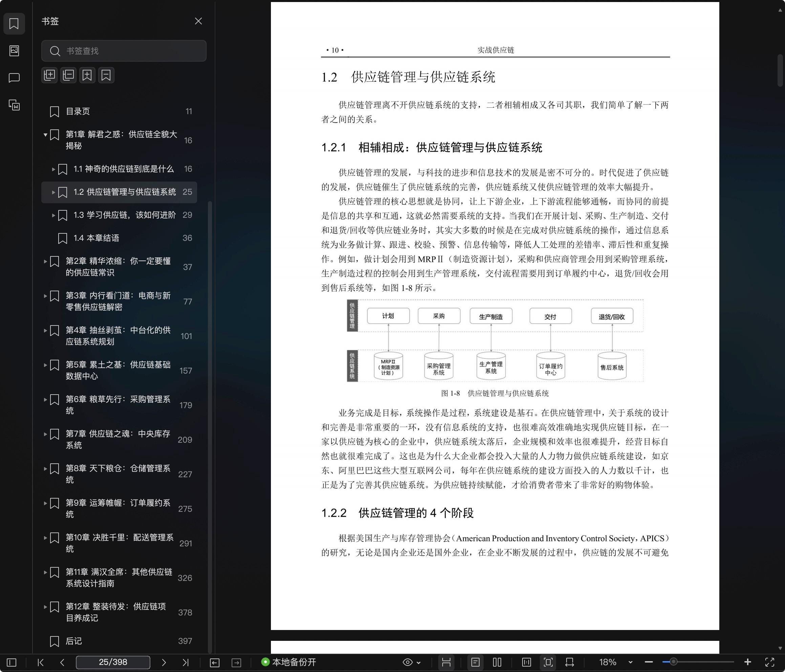785x672 pixels.
Task: Zoom in with the plus button
Action: [x=747, y=662]
